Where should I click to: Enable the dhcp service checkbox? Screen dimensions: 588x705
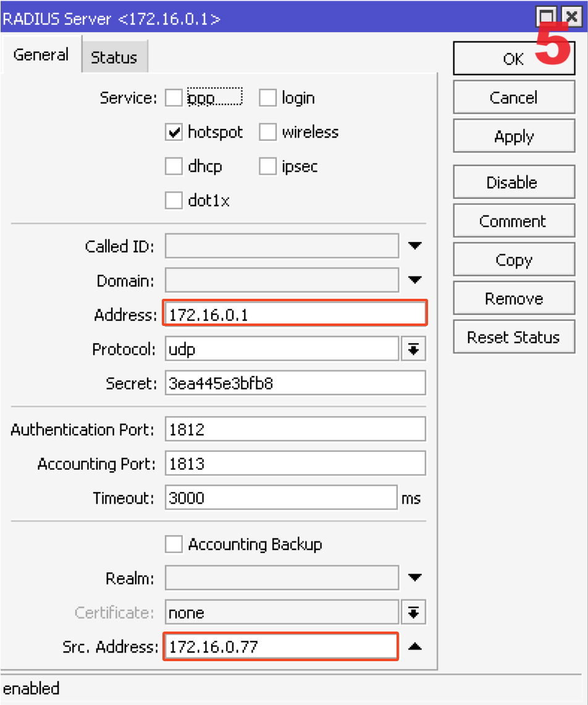[x=174, y=167]
